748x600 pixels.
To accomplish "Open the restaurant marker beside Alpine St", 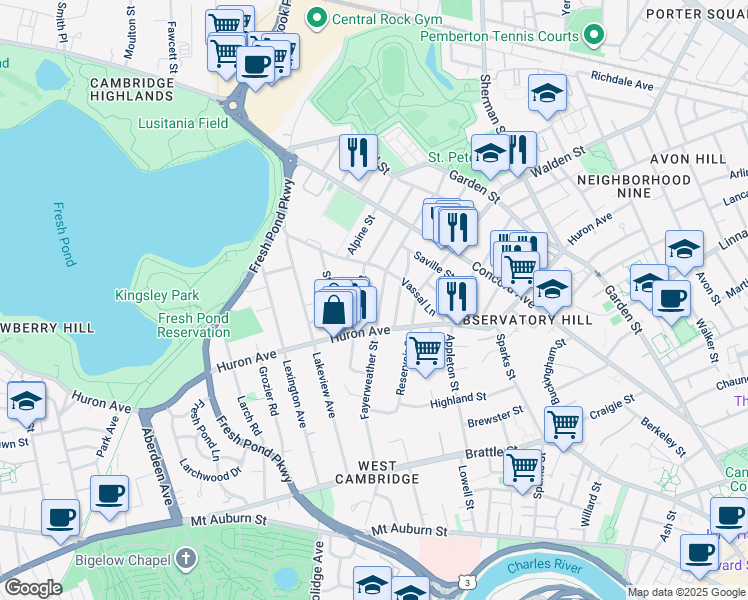I will pyautogui.click(x=358, y=153).
